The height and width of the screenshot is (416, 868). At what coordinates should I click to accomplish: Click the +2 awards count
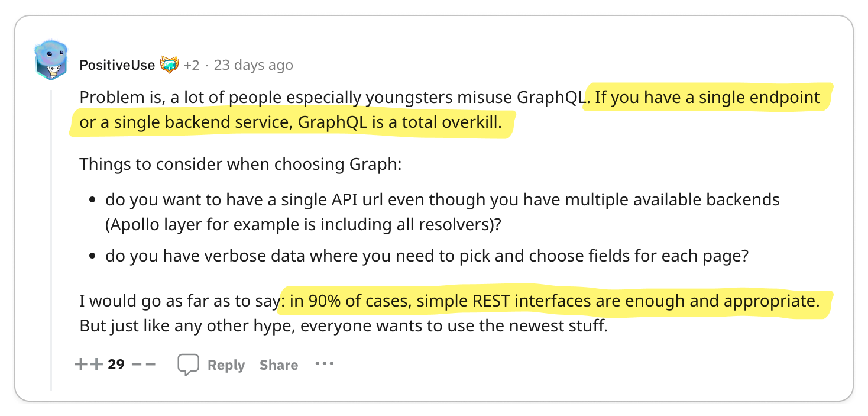[x=191, y=65]
